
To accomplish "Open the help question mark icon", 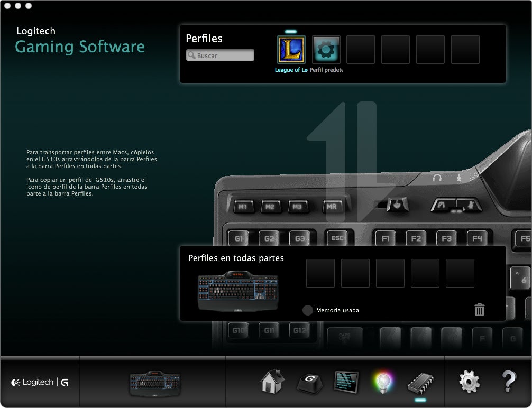I will (509, 382).
